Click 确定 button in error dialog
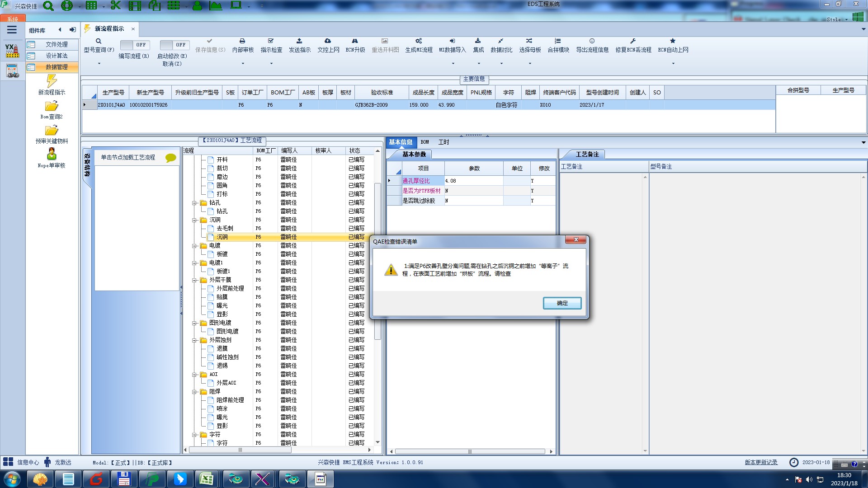This screenshot has width=868, height=488. pos(562,303)
